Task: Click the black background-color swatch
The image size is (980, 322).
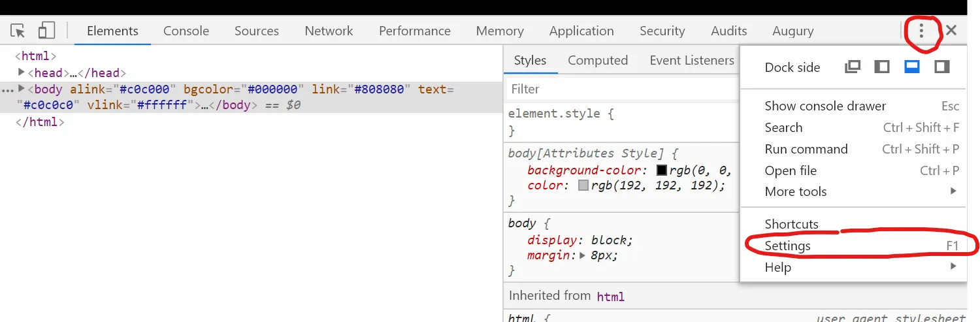Action: [x=661, y=170]
